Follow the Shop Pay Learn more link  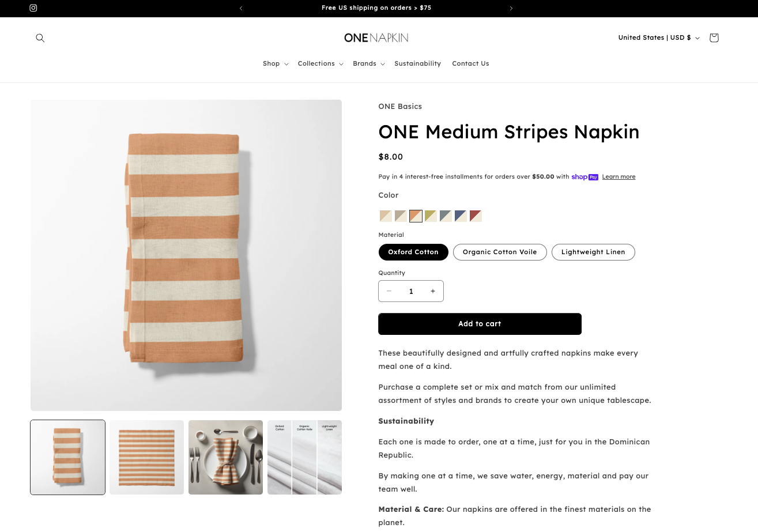[619, 177]
